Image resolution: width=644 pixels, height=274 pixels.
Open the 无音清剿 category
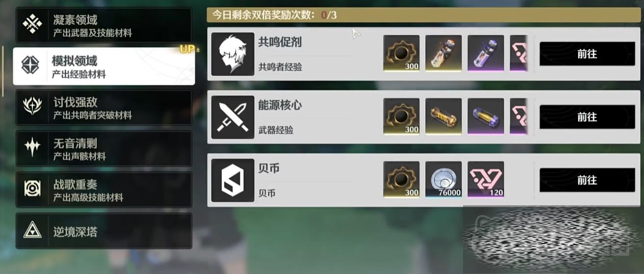pos(104,149)
